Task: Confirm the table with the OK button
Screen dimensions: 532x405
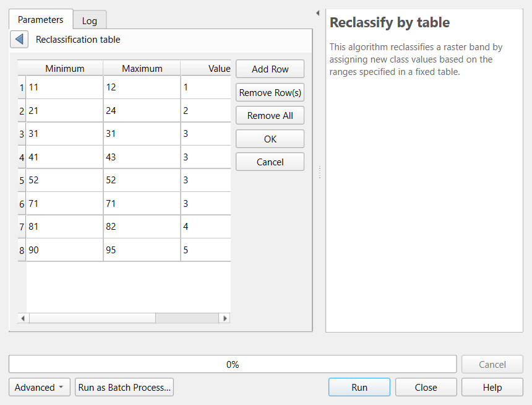Action: (270, 139)
